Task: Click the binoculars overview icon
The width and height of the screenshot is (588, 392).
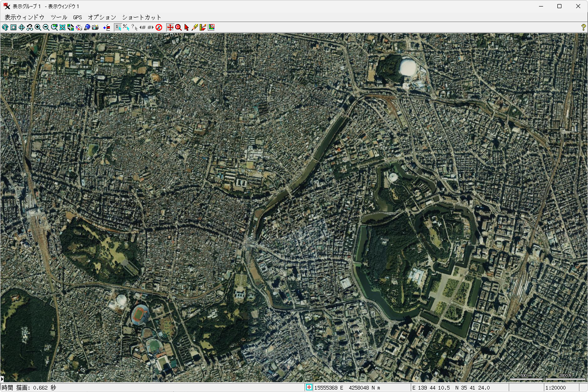Action: (30, 27)
